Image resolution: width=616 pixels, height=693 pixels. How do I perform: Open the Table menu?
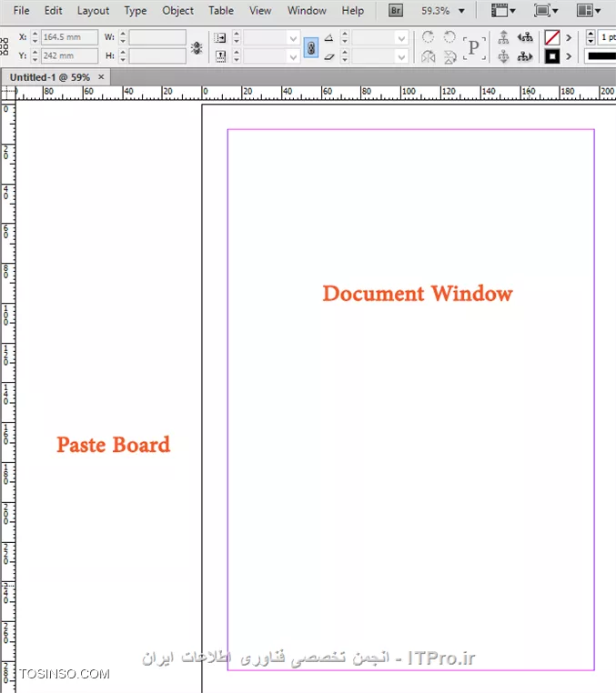coord(221,11)
